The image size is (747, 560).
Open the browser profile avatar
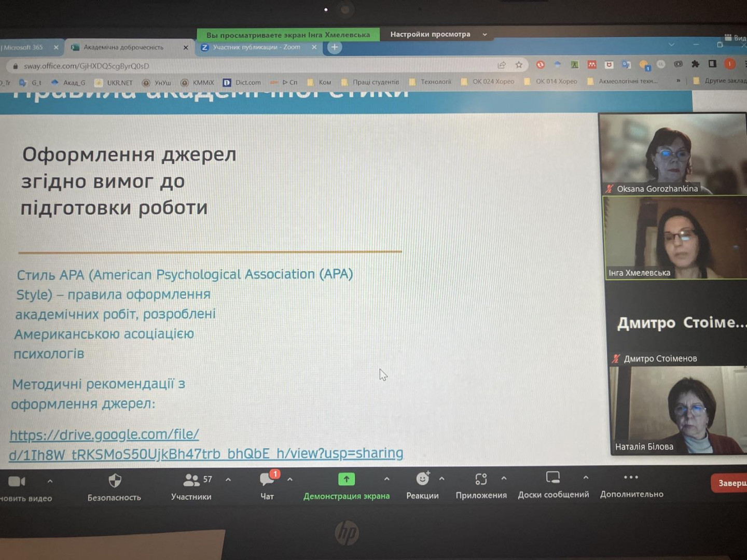tap(730, 64)
